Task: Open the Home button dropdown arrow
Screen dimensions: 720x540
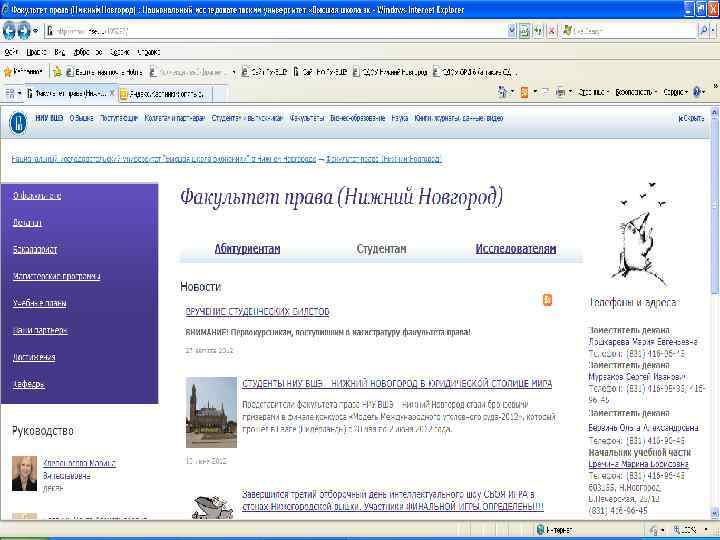Action: click(x=512, y=92)
